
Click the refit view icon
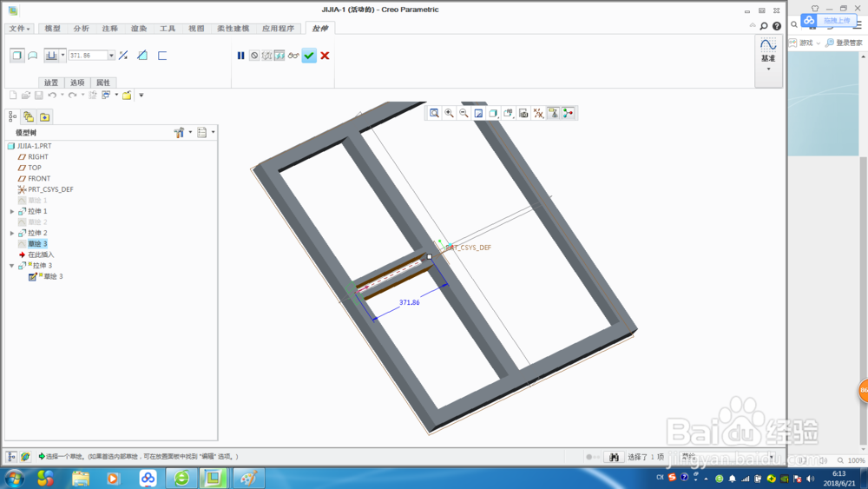pyautogui.click(x=435, y=113)
